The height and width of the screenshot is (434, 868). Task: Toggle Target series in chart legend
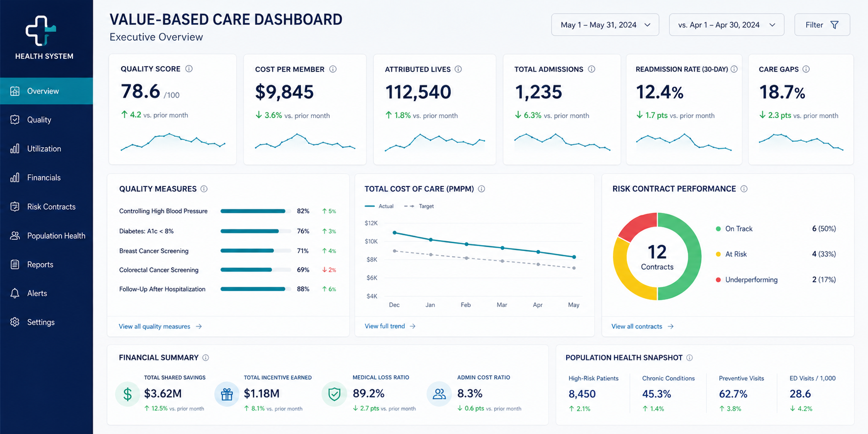tap(419, 206)
